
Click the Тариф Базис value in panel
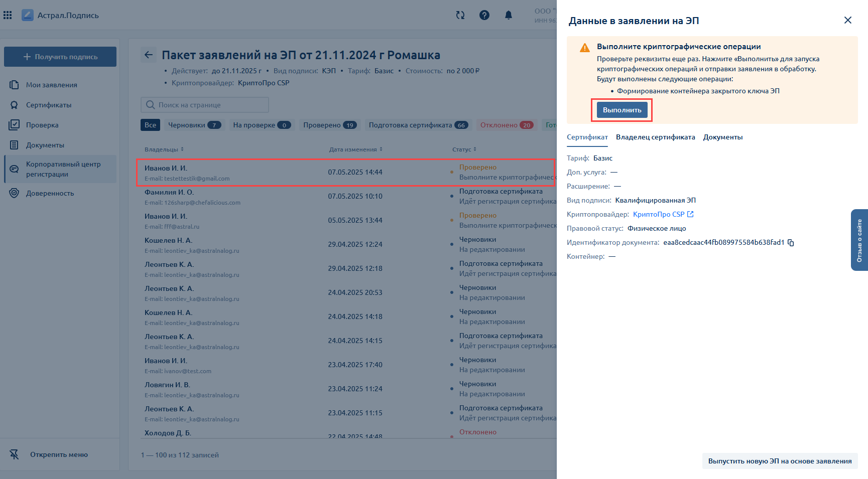[x=603, y=158]
